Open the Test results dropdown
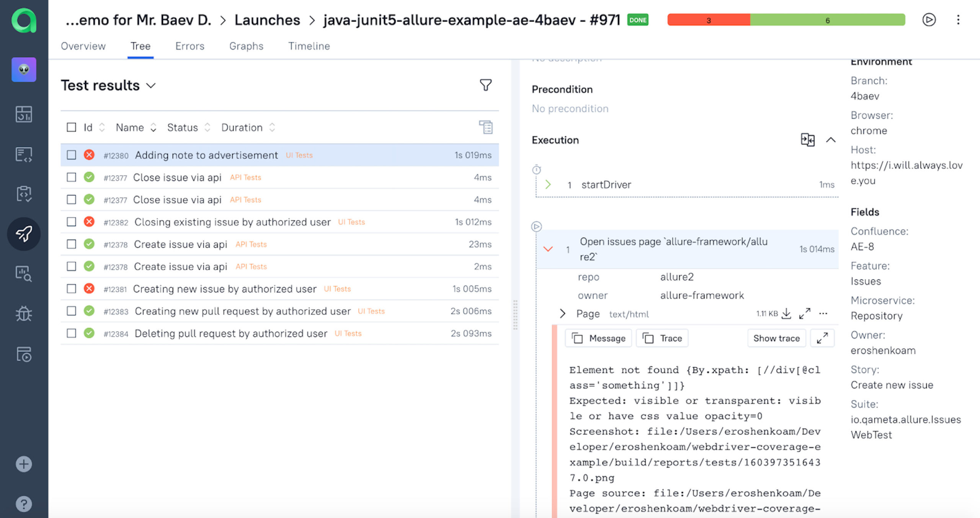 pyautogui.click(x=151, y=85)
